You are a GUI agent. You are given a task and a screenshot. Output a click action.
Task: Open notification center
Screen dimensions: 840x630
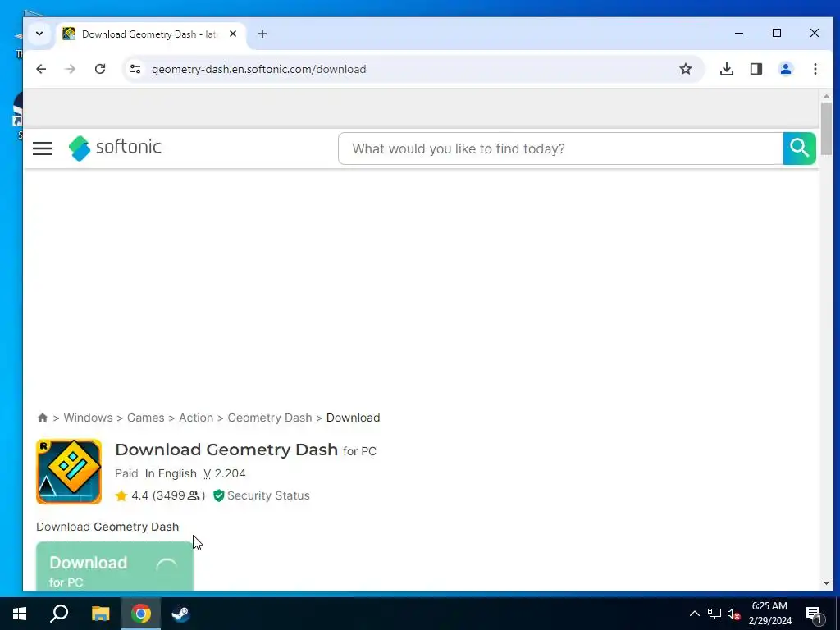click(x=815, y=614)
